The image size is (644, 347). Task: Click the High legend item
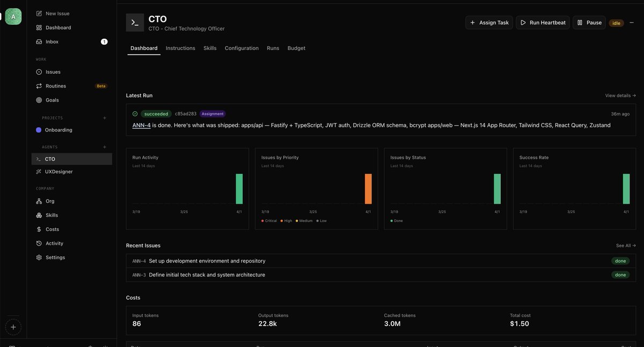point(286,221)
